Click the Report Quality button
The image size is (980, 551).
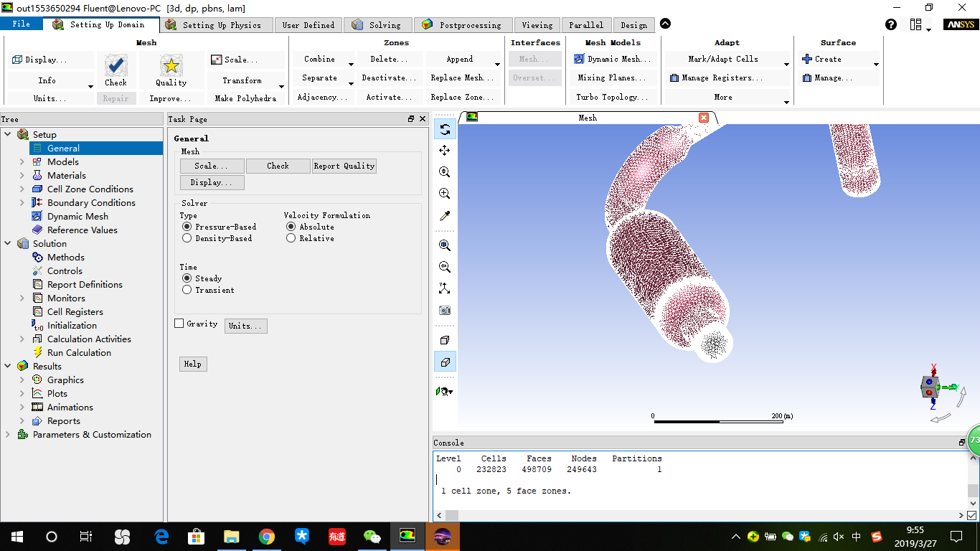pyautogui.click(x=345, y=166)
